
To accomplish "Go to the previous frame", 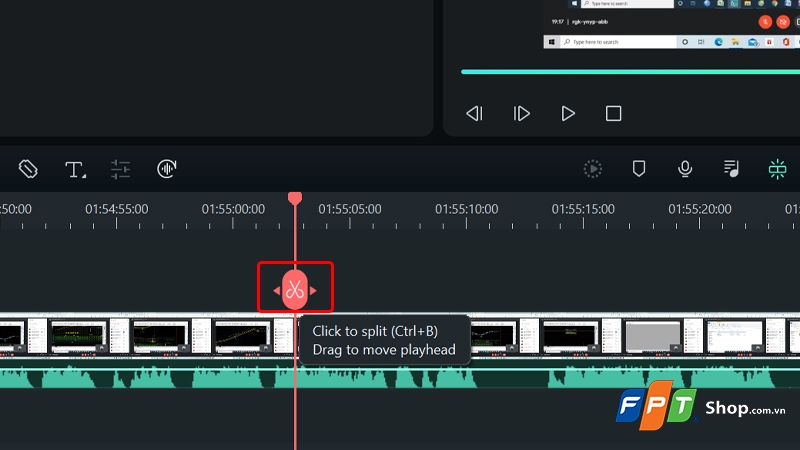I will pos(474,113).
